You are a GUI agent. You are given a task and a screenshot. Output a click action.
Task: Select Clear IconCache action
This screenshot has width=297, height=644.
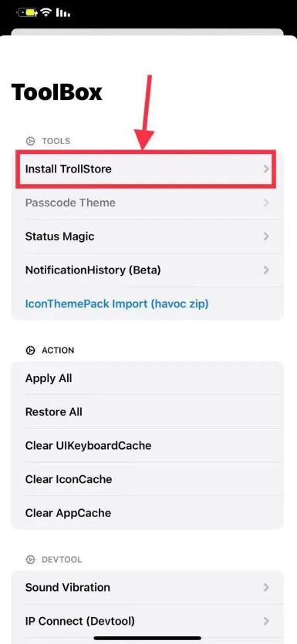point(147,479)
